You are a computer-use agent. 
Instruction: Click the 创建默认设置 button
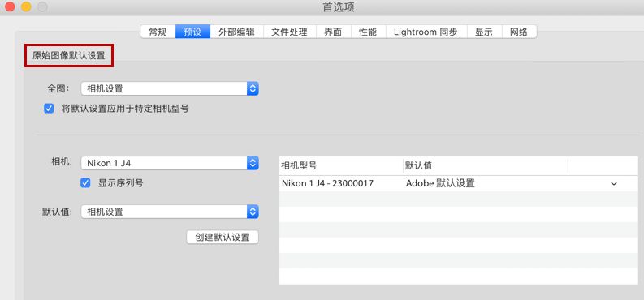tap(223, 237)
